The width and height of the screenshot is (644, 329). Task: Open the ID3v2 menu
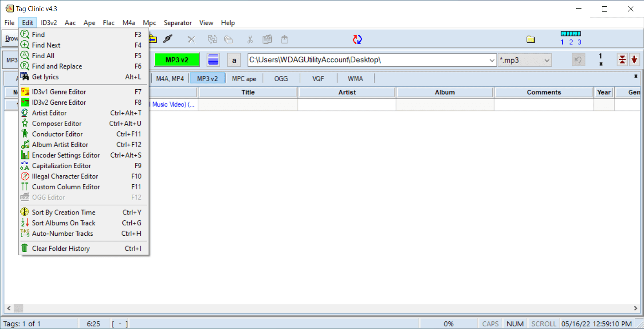(49, 23)
